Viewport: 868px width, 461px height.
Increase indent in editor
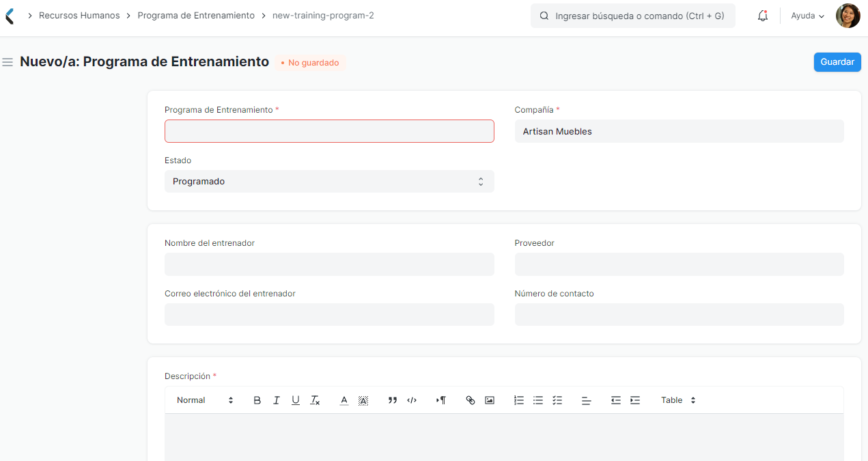[635, 400]
